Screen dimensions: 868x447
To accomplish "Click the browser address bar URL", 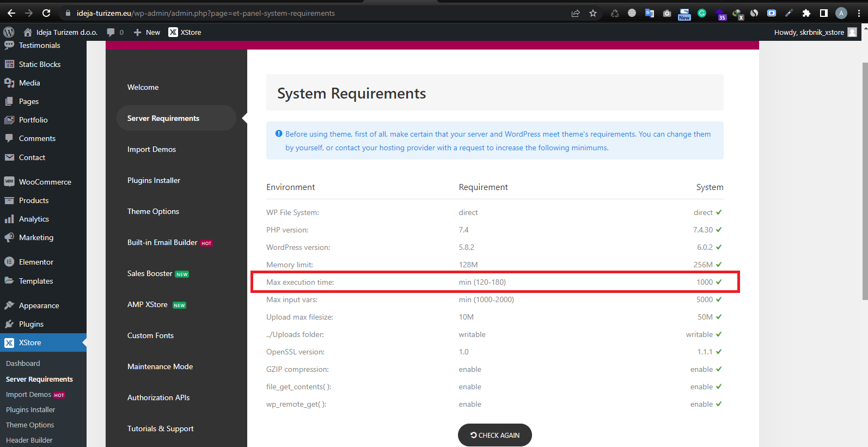I will click(x=206, y=13).
